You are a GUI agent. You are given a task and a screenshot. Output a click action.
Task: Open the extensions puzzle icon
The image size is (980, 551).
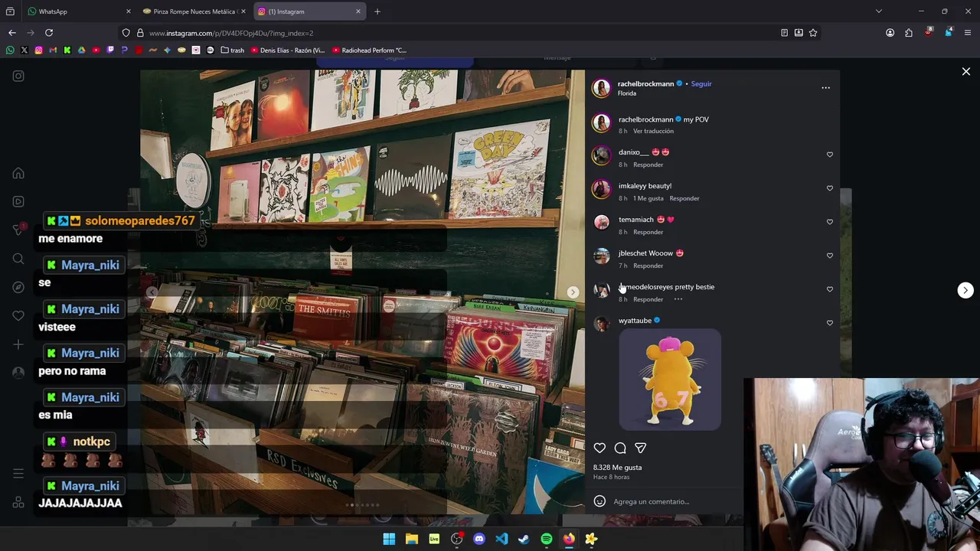(x=909, y=33)
